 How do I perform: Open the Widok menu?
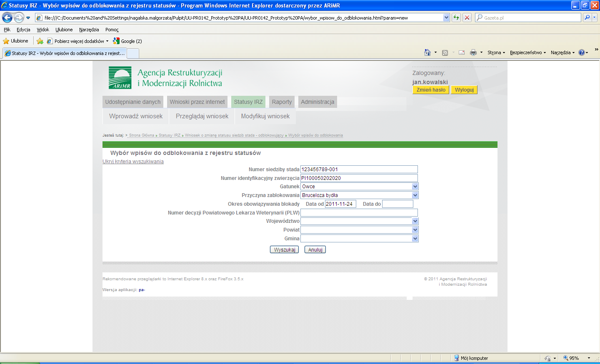pos(43,30)
